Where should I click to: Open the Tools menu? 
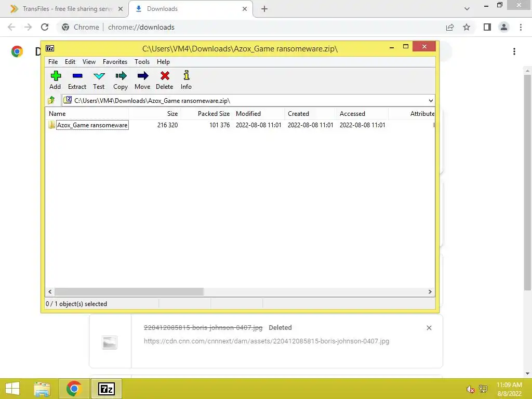coord(142,62)
